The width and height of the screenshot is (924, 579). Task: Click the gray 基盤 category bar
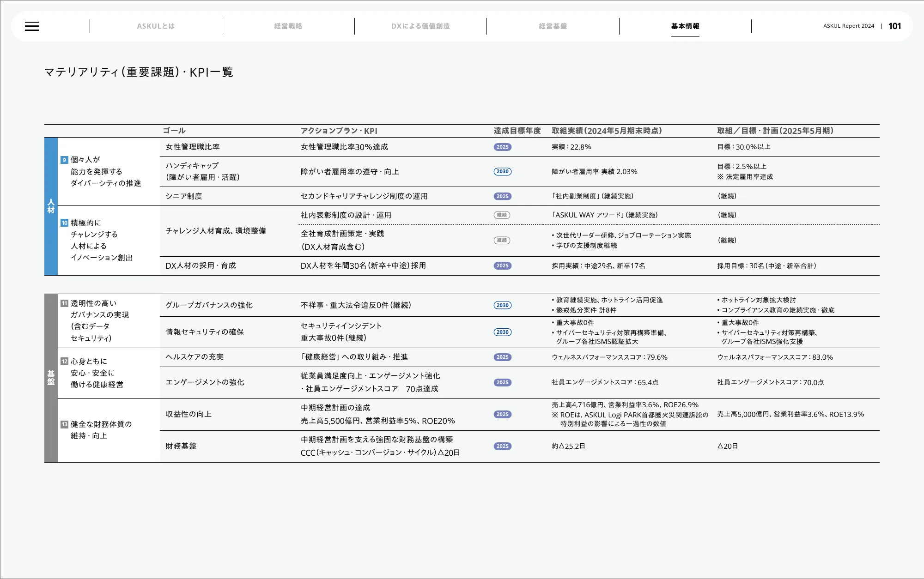51,378
